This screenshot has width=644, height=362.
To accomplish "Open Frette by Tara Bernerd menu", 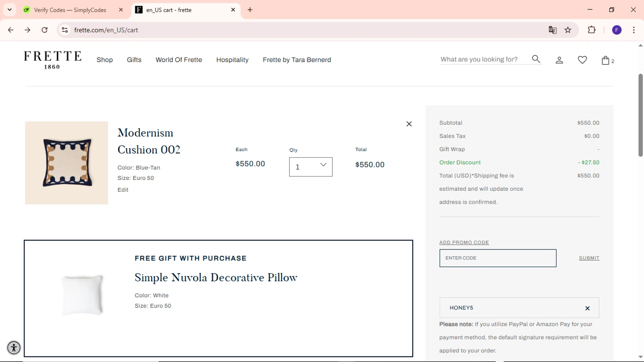I will pos(297,60).
